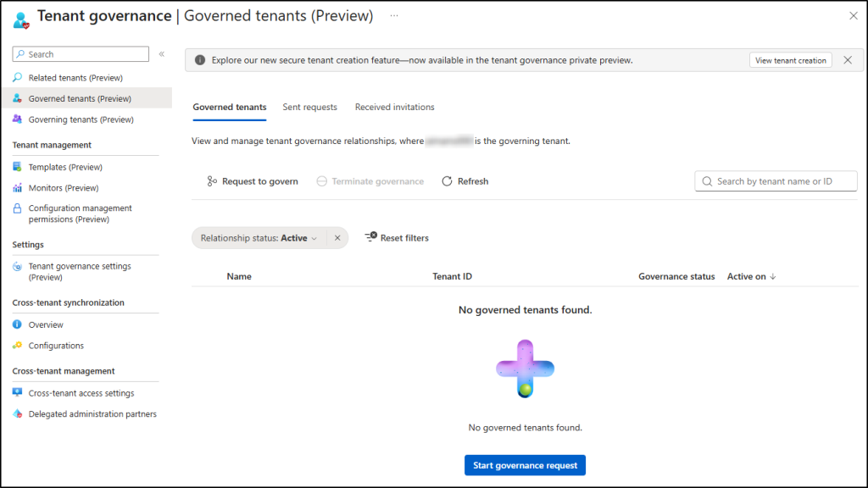Open Templates (Preview) via its icon

click(x=18, y=167)
